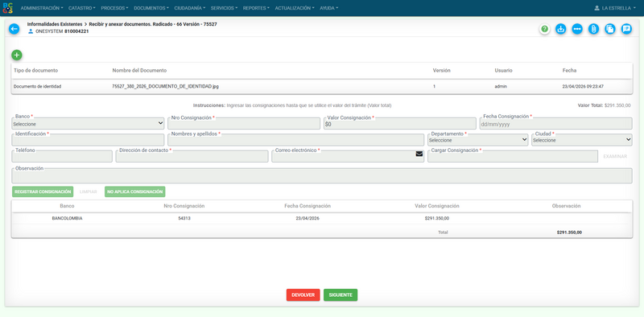Screen dimensions: 644x317
Task: Click the 'Documento de identidad' cell
Action: pos(37,87)
